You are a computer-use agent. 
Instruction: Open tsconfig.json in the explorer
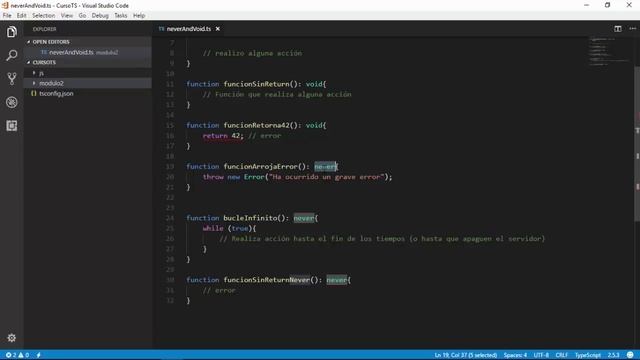88,93
